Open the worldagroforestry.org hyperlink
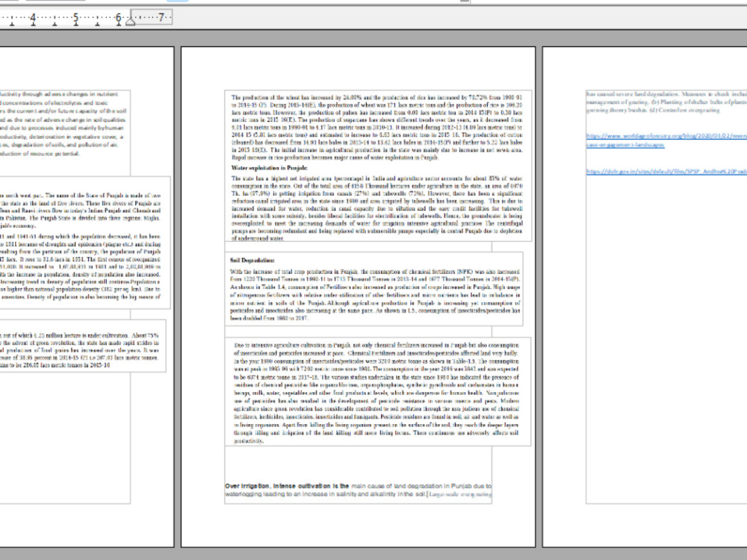 (x=666, y=140)
